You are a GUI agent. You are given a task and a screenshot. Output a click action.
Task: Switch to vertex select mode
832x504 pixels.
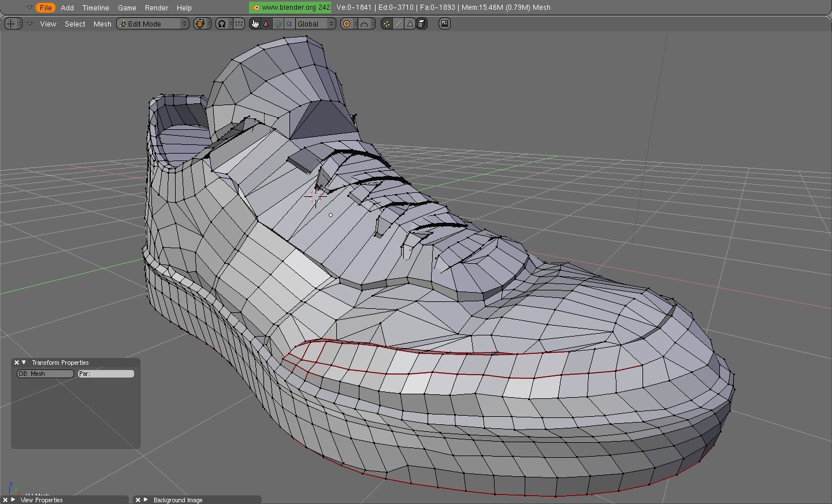coord(387,24)
